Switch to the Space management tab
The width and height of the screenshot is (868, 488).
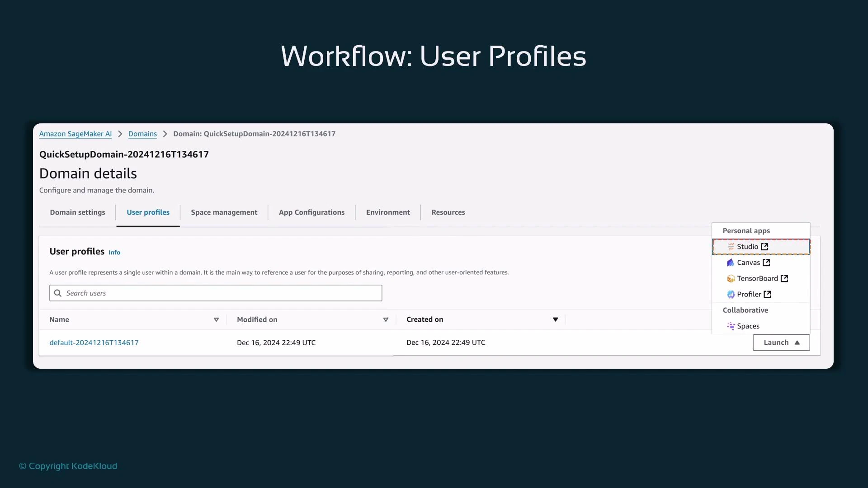[x=224, y=212]
